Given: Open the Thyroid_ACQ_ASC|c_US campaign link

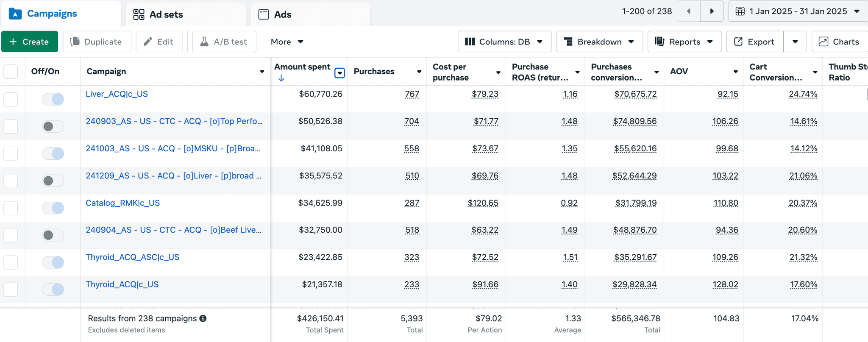Looking at the screenshot, I should [132, 257].
